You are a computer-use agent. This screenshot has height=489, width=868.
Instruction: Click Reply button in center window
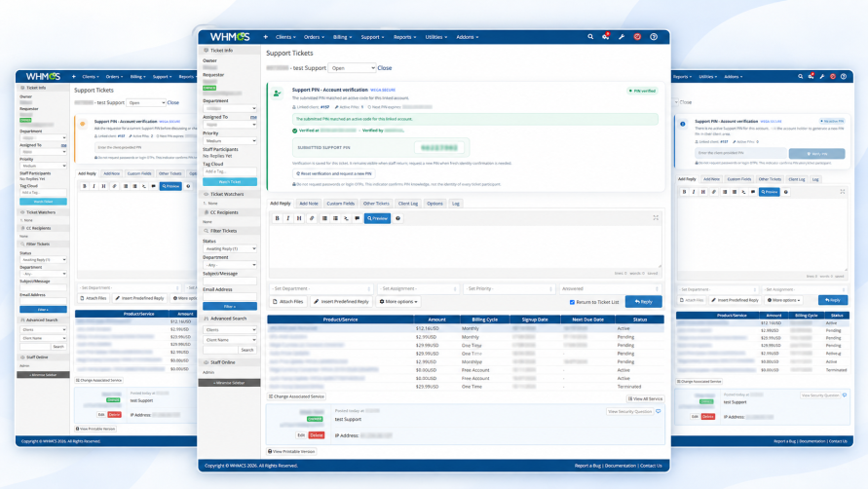click(x=643, y=301)
